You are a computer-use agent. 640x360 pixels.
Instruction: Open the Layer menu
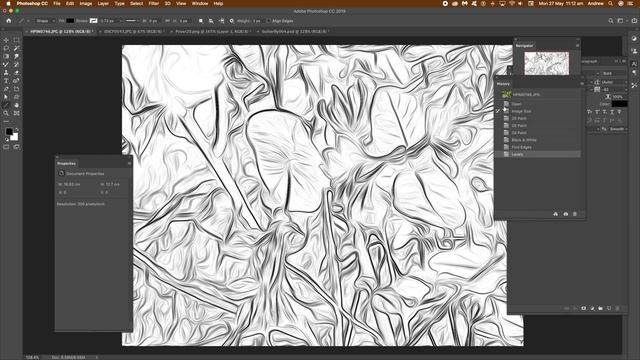103,3
